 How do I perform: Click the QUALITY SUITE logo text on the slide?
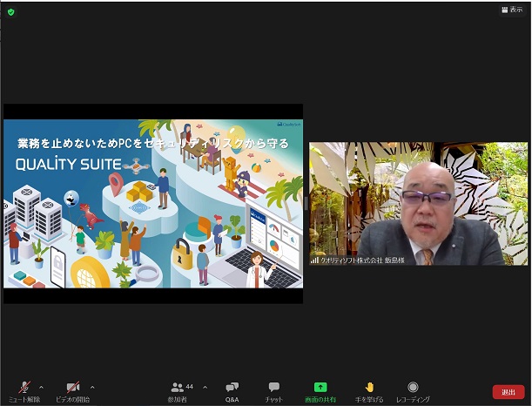[69, 165]
